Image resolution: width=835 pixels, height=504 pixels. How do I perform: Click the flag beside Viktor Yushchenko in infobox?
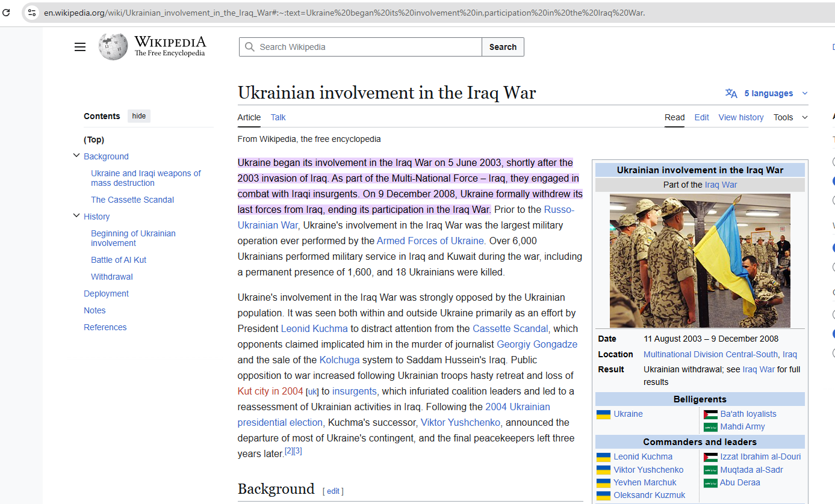603,470
